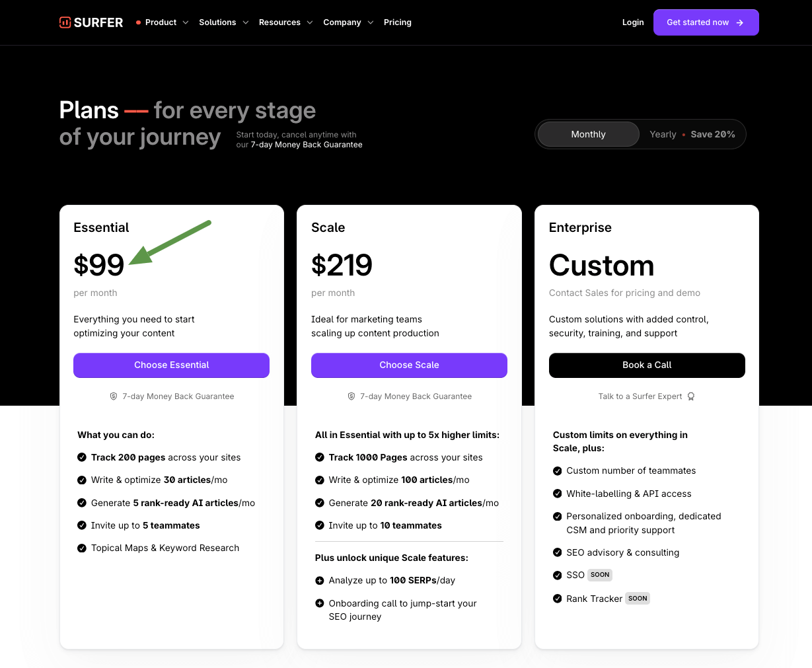The height and width of the screenshot is (668, 812).
Task: Click the SOON badge next to SSO
Action: (600, 575)
